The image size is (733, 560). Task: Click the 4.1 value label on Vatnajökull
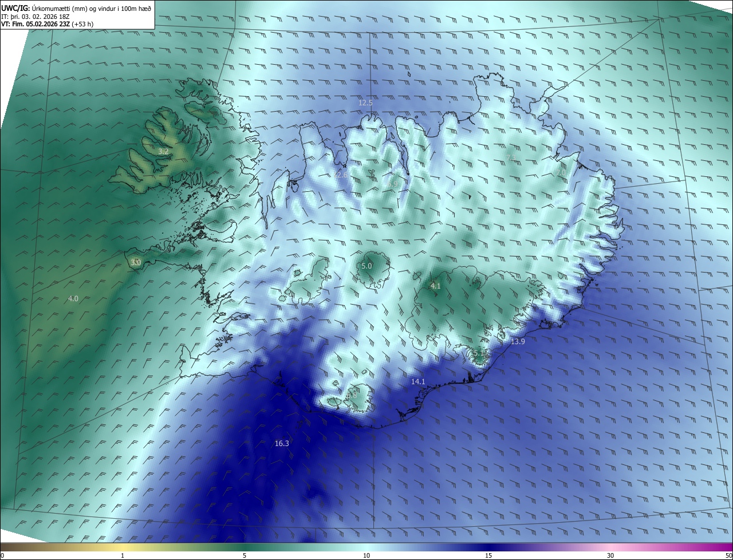(x=435, y=286)
